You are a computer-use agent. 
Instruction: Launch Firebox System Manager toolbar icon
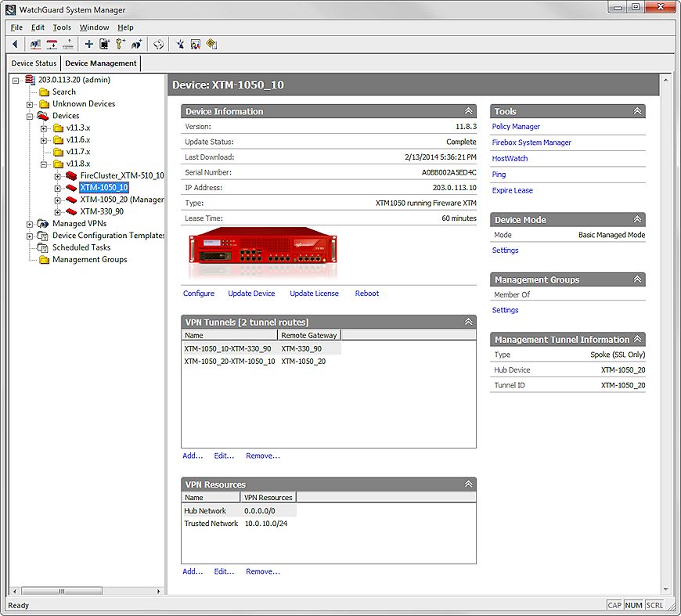193,44
